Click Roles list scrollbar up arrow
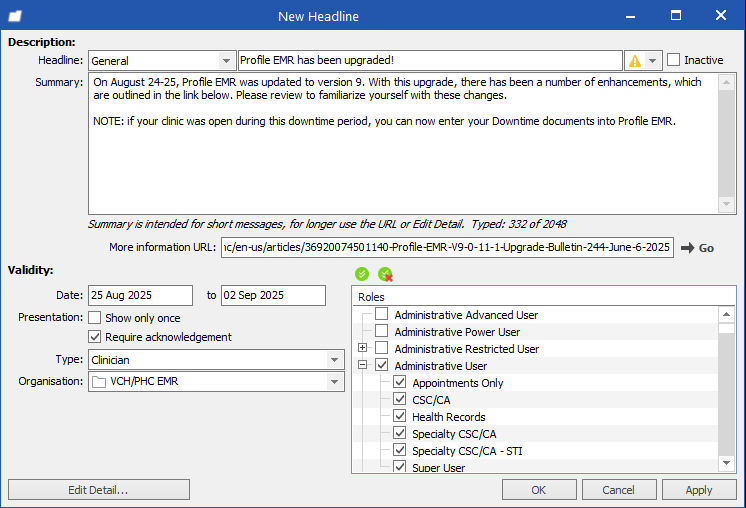The height and width of the screenshot is (508, 746). (x=726, y=314)
